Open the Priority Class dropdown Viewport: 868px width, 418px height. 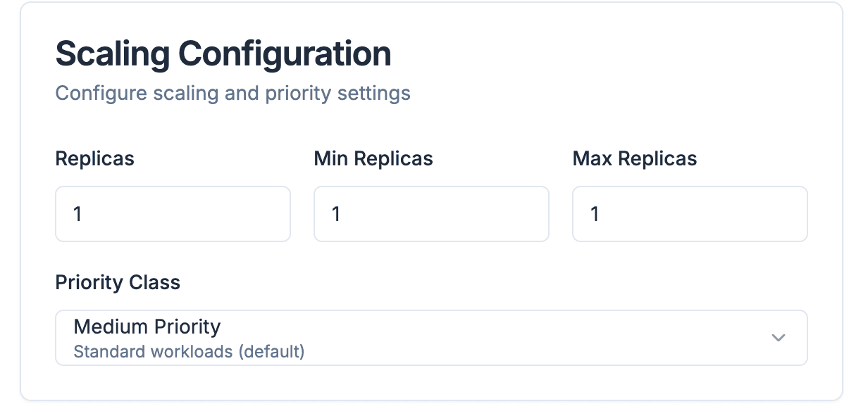coord(431,338)
